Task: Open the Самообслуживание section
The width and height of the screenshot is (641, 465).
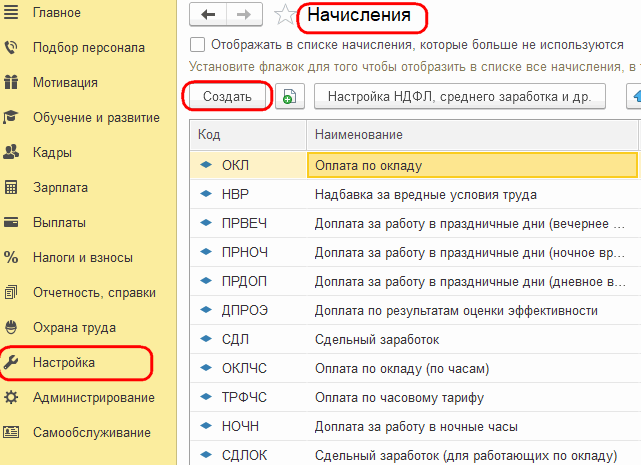Action: (x=92, y=432)
